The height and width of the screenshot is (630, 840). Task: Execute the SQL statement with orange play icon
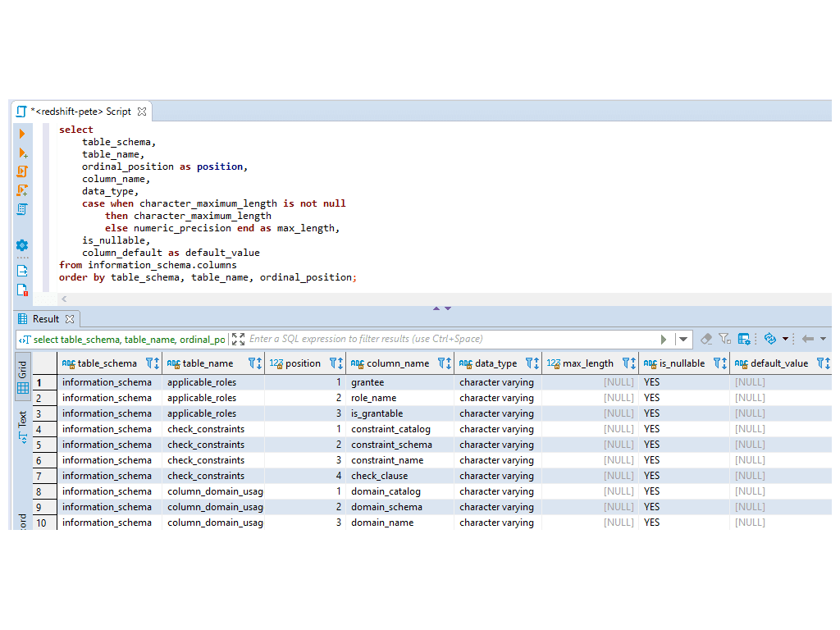pos(22,133)
